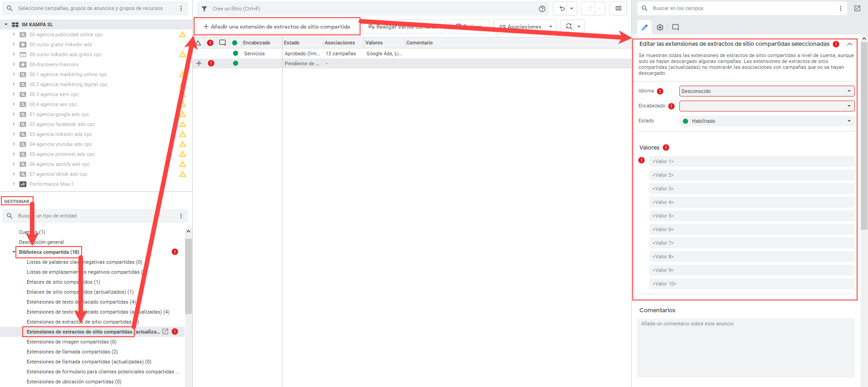Click the check changes sync icon
The image size is (868, 387).
(569, 26)
